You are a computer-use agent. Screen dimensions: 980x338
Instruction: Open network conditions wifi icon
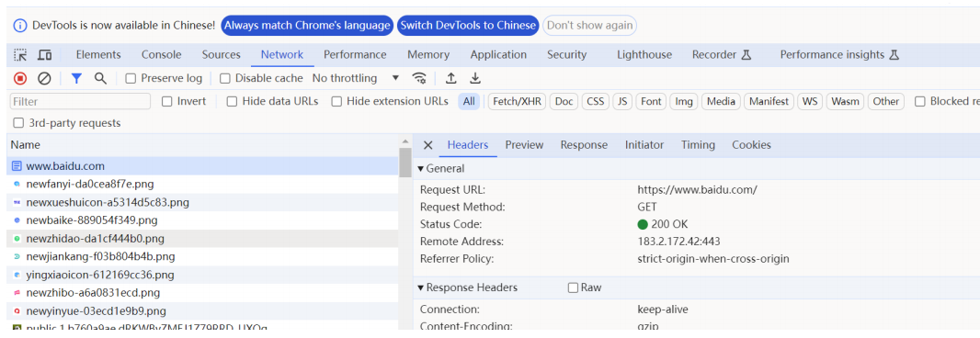pos(419,78)
